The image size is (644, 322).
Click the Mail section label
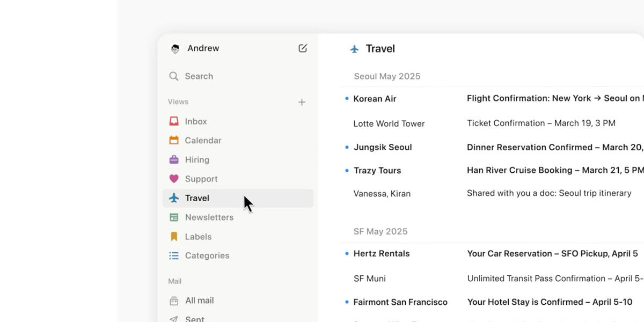[x=175, y=281]
